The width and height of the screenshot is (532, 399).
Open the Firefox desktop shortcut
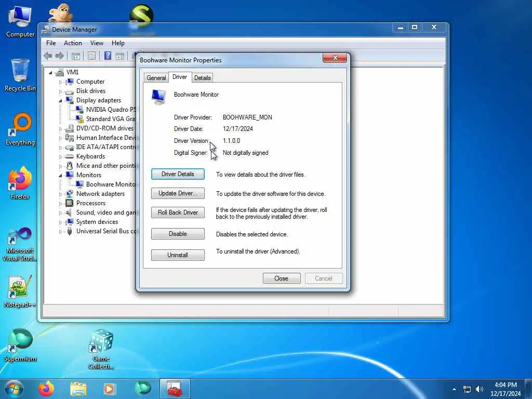click(x=20, y=183)
